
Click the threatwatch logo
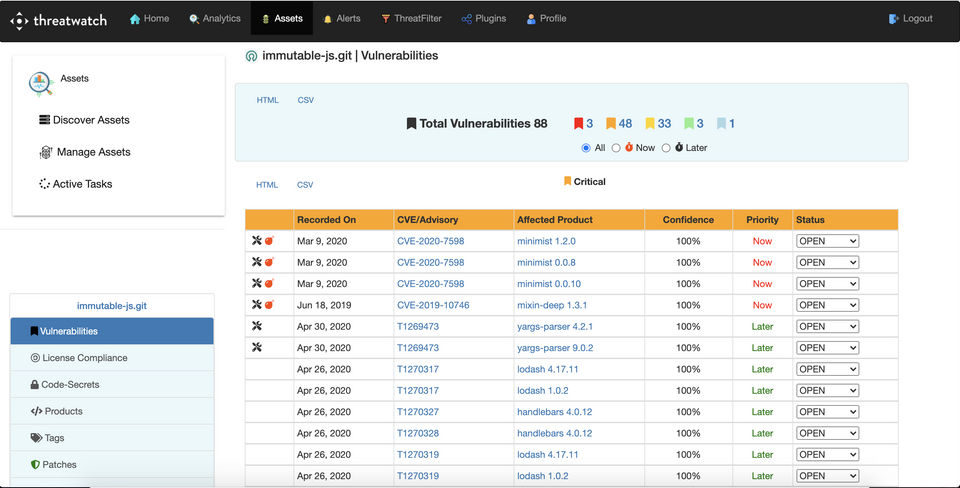pos(58,20)
